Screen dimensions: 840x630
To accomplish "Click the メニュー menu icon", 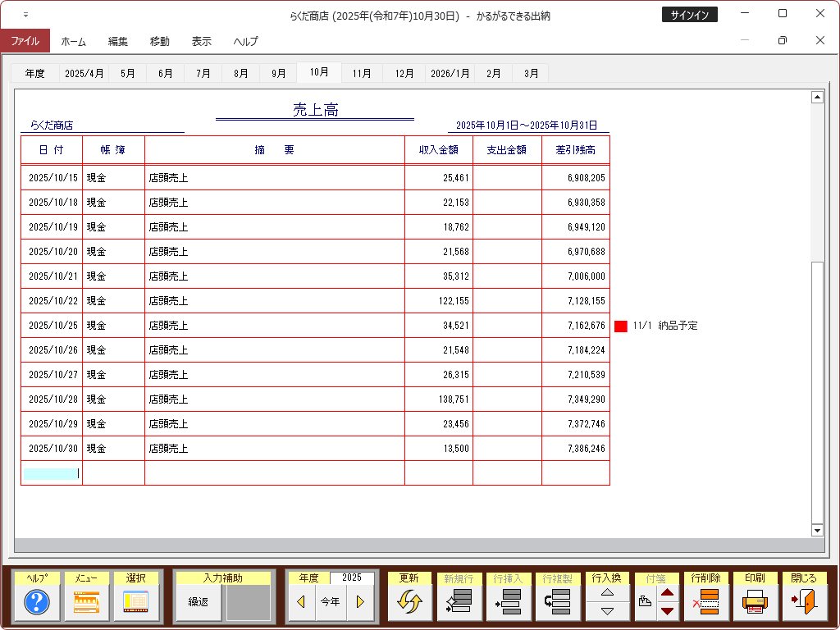I will [x=86, y=603].
